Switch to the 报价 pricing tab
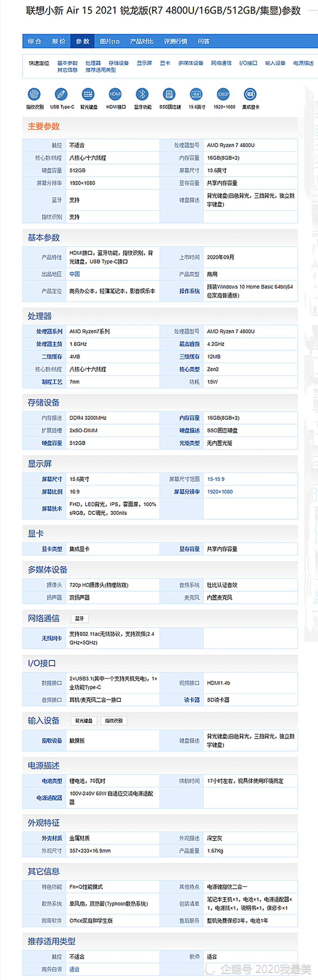The width and height of the screenshot is (318, 980). tap(58, 41)
